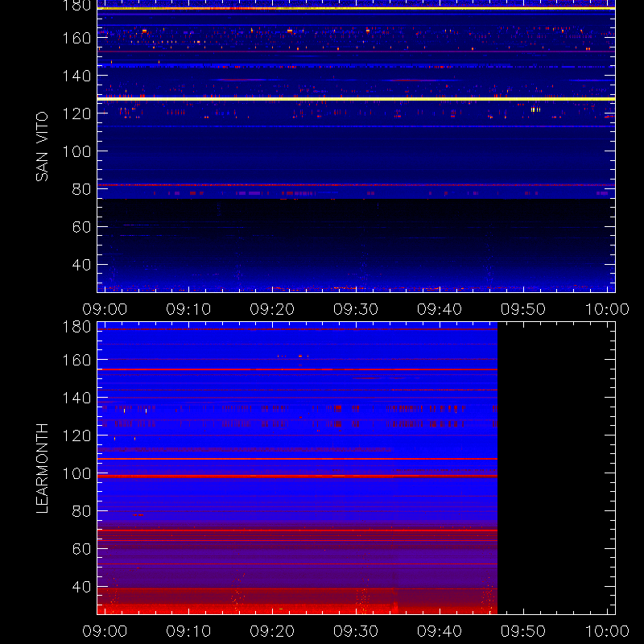Click the 09:10 label under Learmonth plot
Screen dimensions: 644x644
[188, 631]
